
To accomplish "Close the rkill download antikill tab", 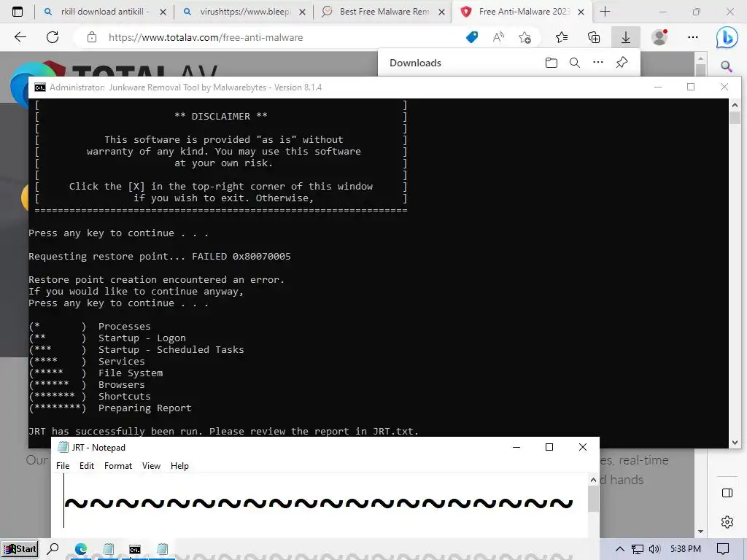I will [163, 12].
